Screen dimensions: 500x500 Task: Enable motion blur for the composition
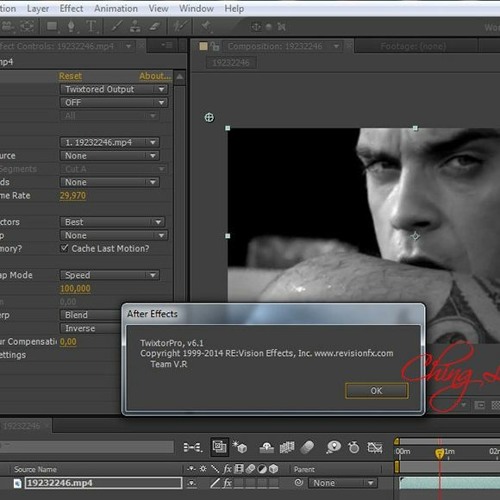click(x=307, y=447)
